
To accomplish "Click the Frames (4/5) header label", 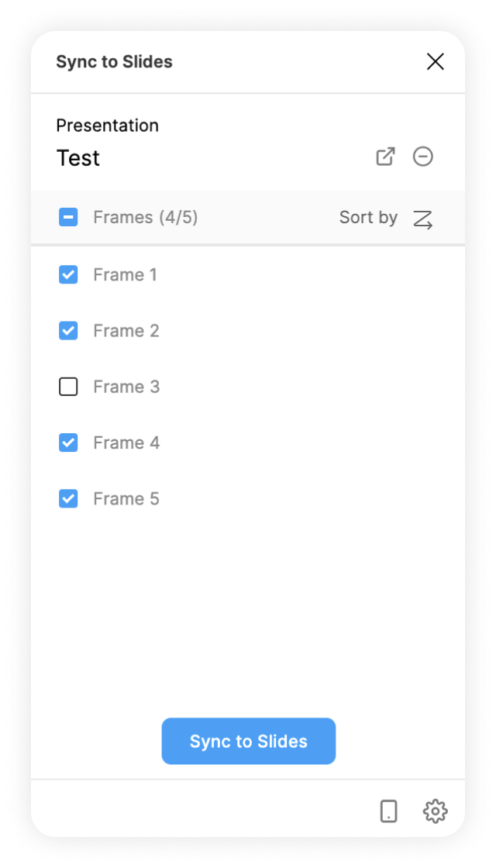I will click(x=146, y=218).
